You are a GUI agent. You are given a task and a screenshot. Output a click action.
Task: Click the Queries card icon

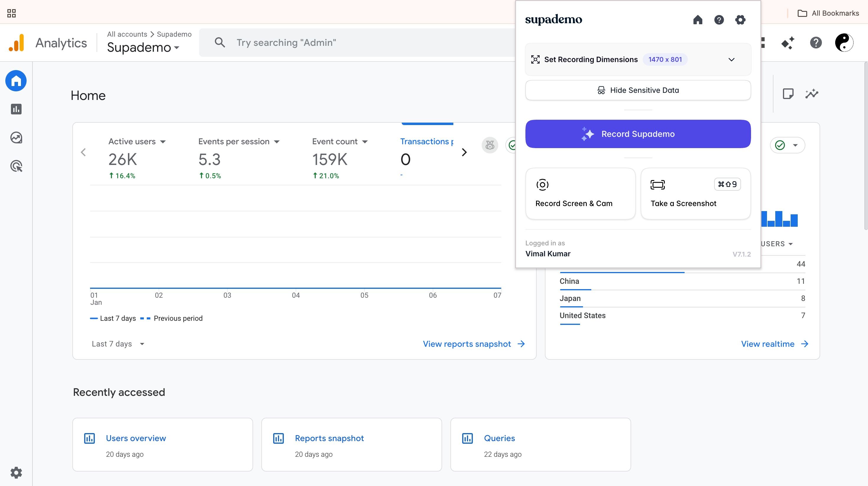[x=467, y=438]
